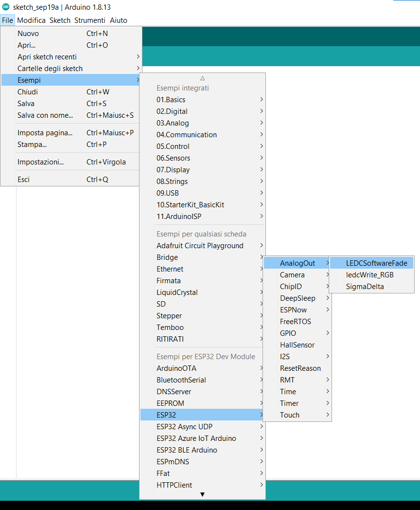Open ESPmDNS examples submenu
Screen dimensions: 420x510
coord(202,462)
